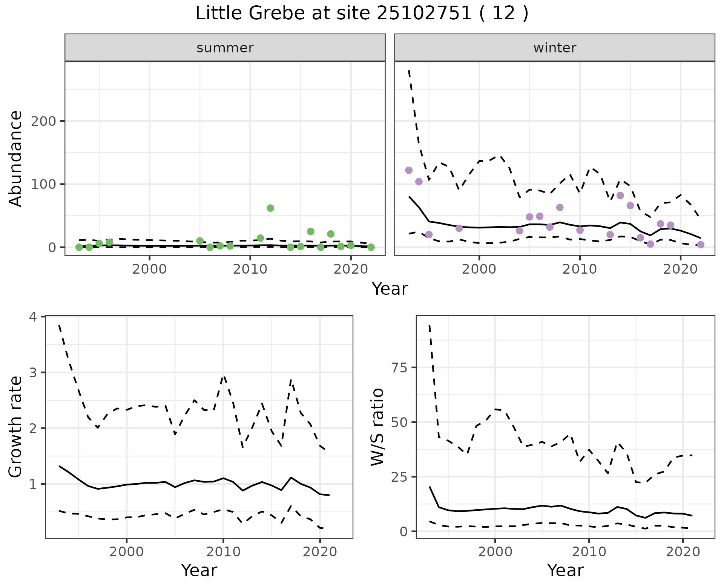The image size is (724, 588).
Task: Click the Year label under growth rate plot
Action: [x=199, y=570]
